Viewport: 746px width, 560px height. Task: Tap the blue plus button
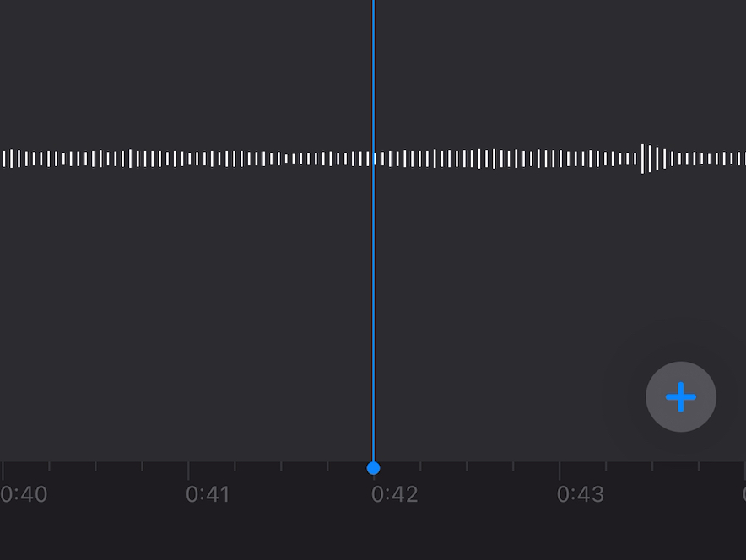pos(681,396)
